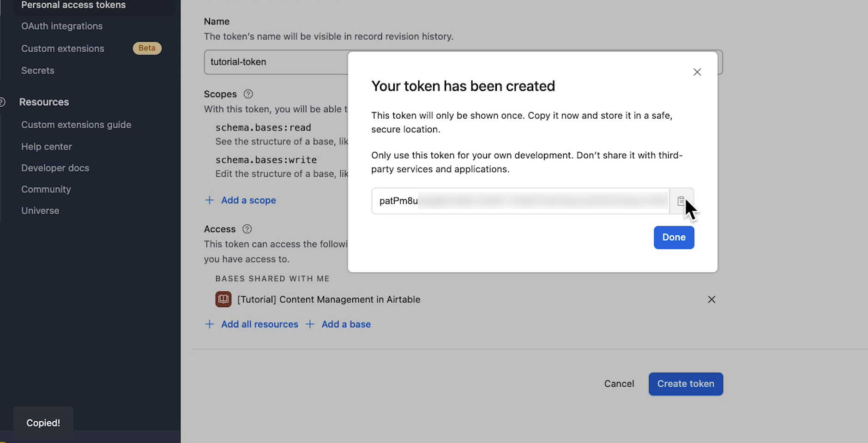Image resolution: width=868 pixels, height=443 pixels.
Task: Click the plus icon beside Add all resources
Action: coord(210,324)
